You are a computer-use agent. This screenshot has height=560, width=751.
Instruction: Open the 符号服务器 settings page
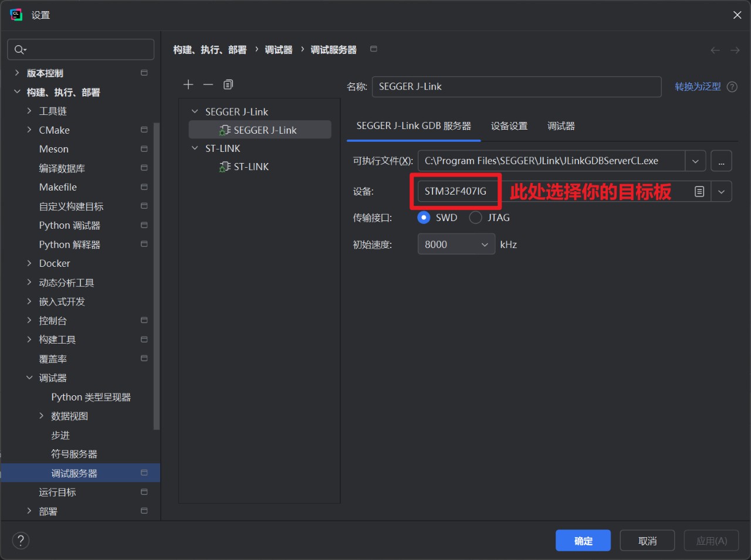click(74, 454)
